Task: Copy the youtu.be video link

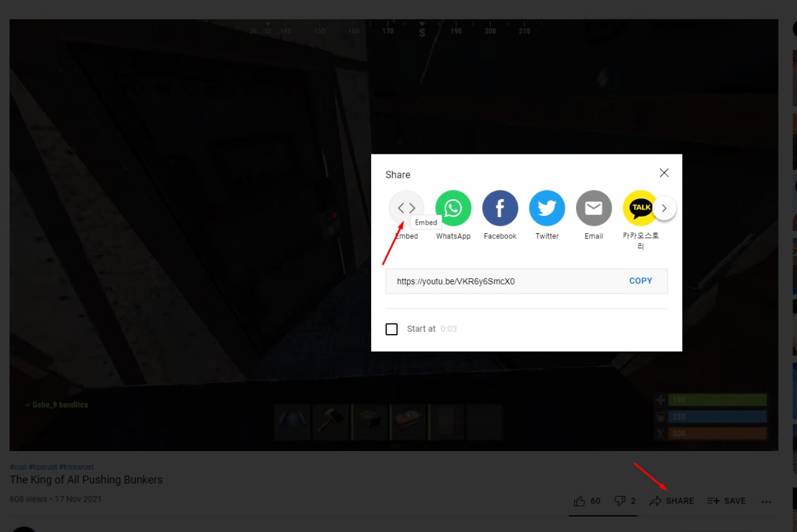Action: tap(641, 281)
